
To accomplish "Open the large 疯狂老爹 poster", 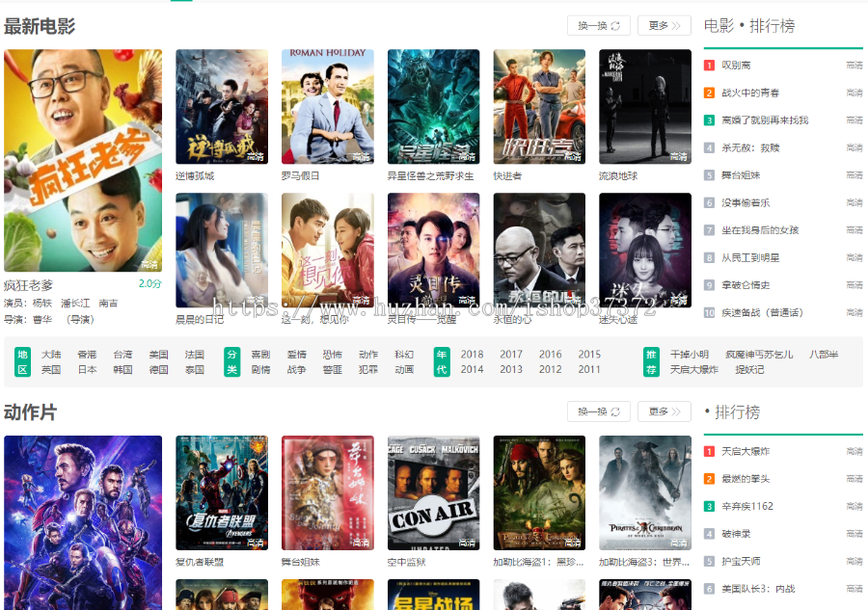I will tap(83, 160).
